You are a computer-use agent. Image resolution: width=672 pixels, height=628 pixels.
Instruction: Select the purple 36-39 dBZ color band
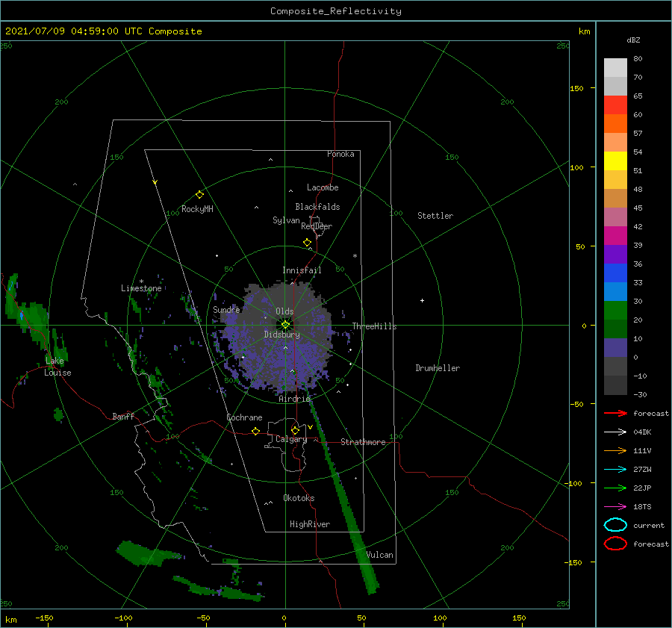pos(615,254)
